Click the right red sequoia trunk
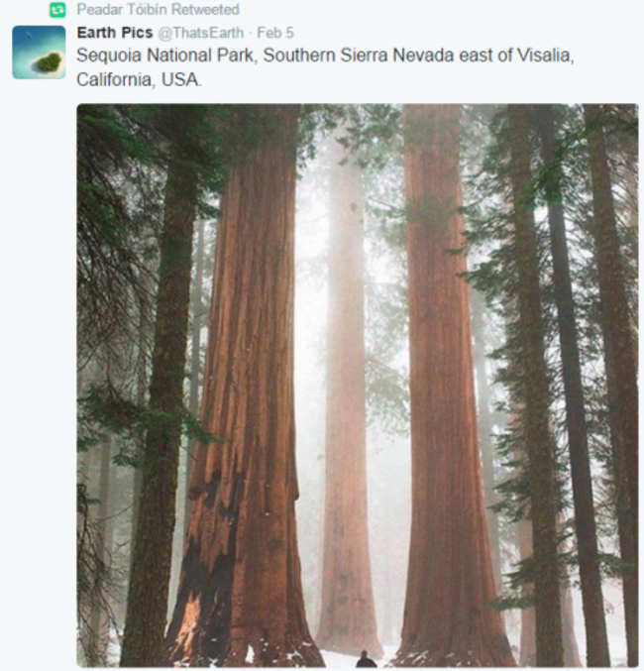The width and height of the screenshot is (644, 671). coord(445,386)
